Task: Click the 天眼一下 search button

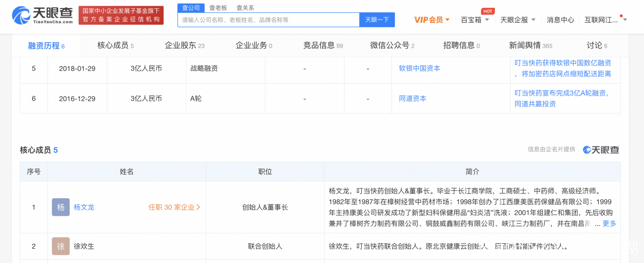Action: click(377, 20)
